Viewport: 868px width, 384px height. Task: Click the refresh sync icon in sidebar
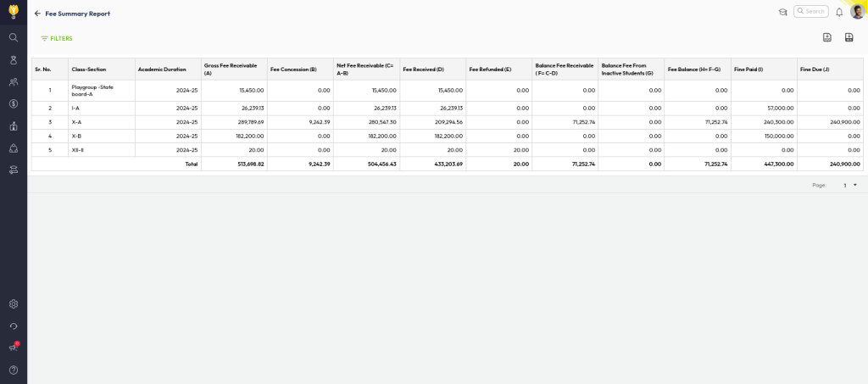[x=14, y=326]
